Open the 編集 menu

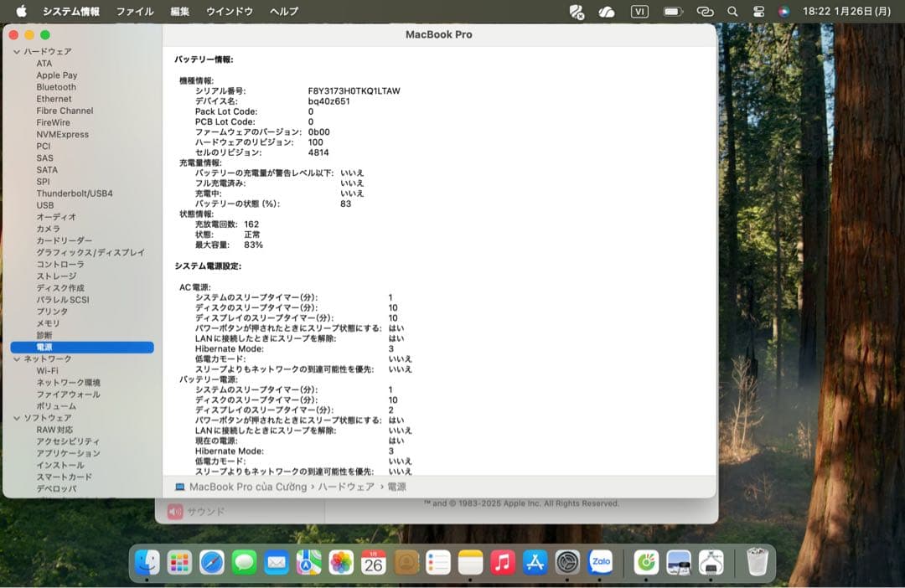pyautogui.click(x=180, y=11)
